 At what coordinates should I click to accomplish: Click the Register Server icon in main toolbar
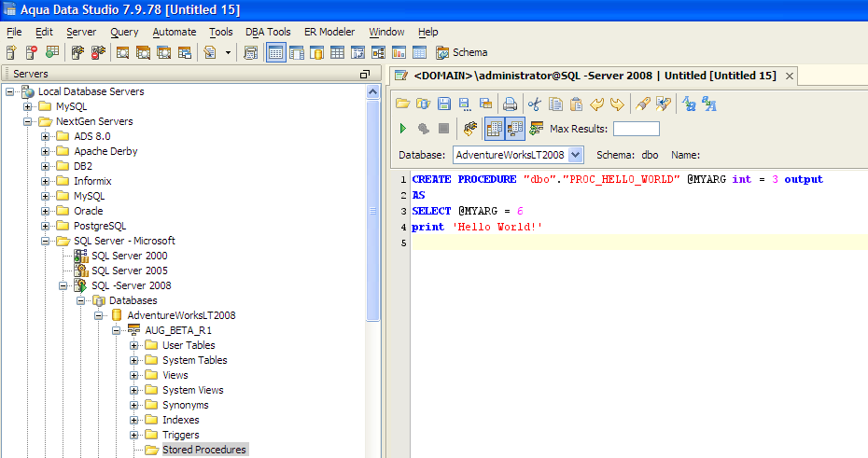click(11, 52)
